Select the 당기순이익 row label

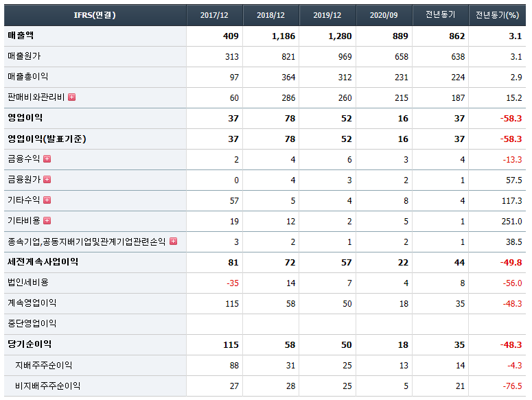point(30,344)
